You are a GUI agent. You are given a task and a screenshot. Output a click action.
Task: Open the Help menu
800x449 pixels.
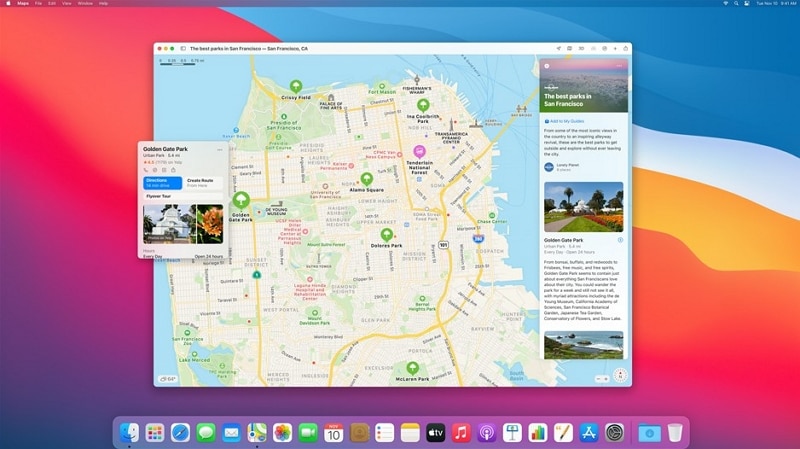(104, 3)
